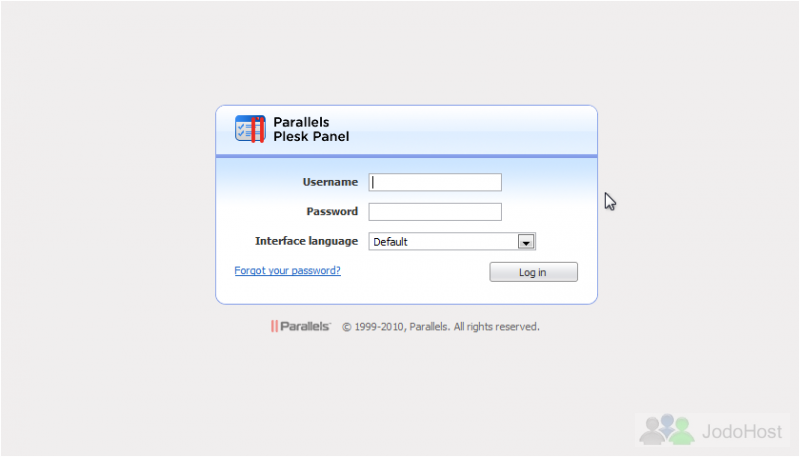Click the Password field label

pos(332,212)
